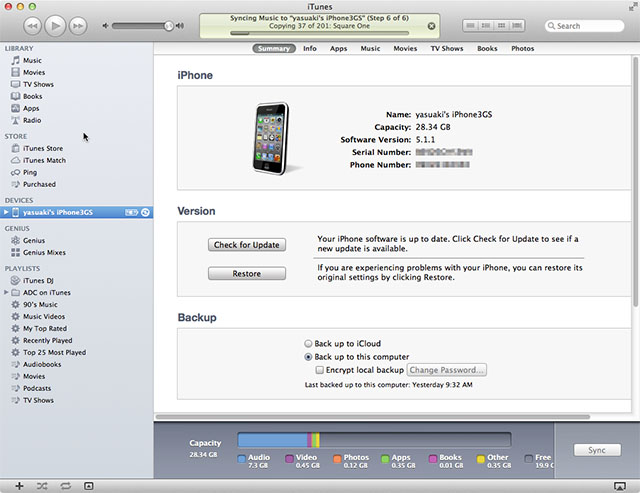Screen dimensions: 640x493
Task: Open Genius Mixes in the sidebar
Action: click(x=45, y=252)
